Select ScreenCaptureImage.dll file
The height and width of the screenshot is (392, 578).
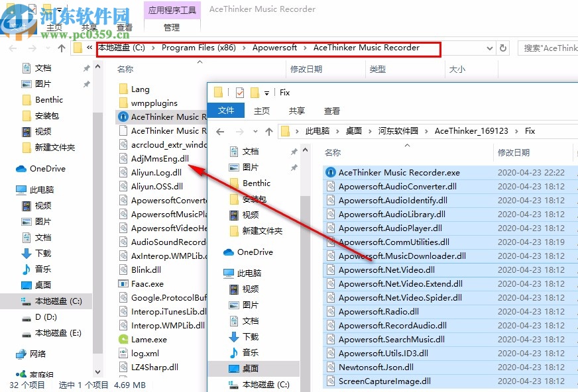[x=384, y=381]
